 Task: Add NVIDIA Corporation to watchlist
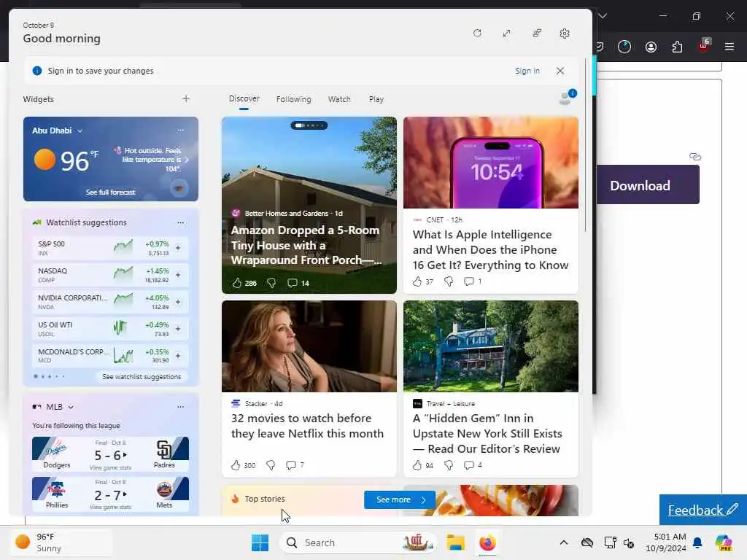[x=178, y=302]
